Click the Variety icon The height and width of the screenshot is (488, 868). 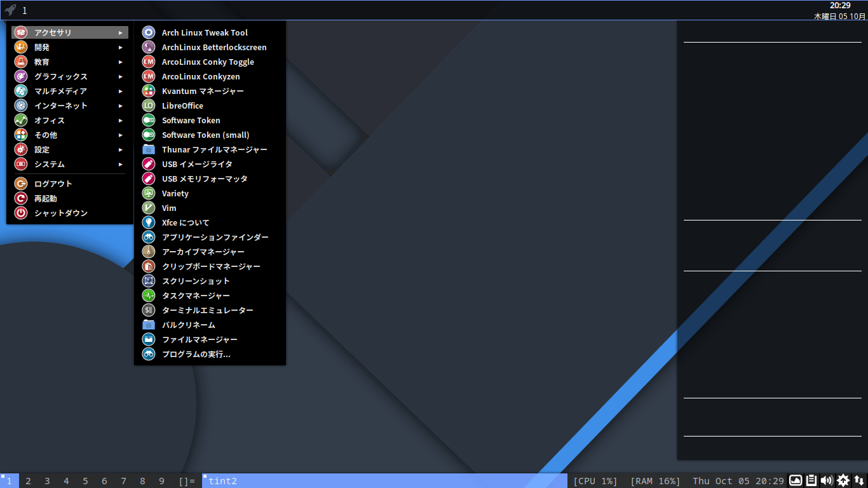click(x=149, y=193)
